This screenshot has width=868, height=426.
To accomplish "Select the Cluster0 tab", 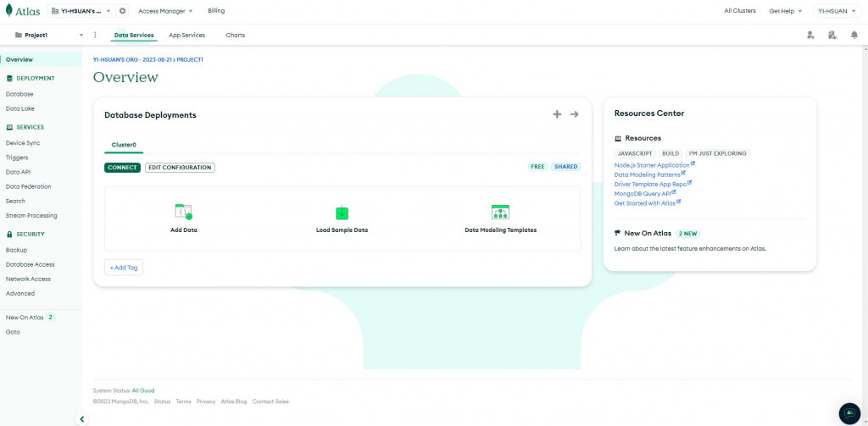I will pyautogui.click(x=124, y=145).
